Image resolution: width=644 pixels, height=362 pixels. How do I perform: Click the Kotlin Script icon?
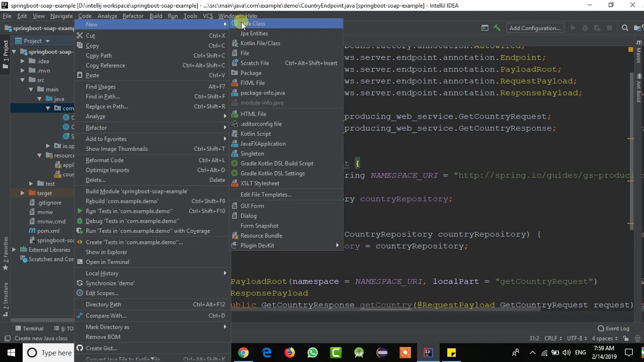pyautogui.click(x=234, y=134)
